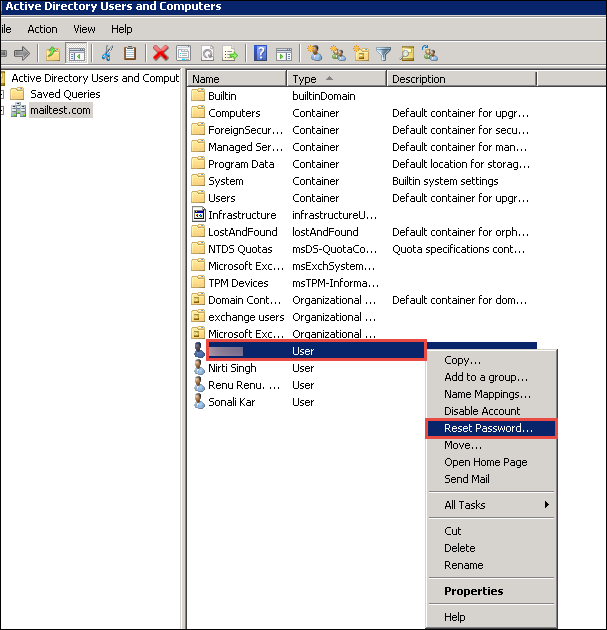Click the Saved Queries folder icon
The width and height of the screenshot is (607, 630).
click(x=17, y=94)
